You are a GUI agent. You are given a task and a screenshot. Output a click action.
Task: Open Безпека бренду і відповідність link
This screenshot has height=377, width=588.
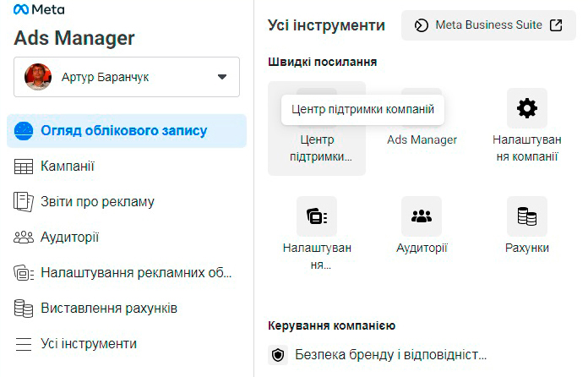[x=391, y=355]
